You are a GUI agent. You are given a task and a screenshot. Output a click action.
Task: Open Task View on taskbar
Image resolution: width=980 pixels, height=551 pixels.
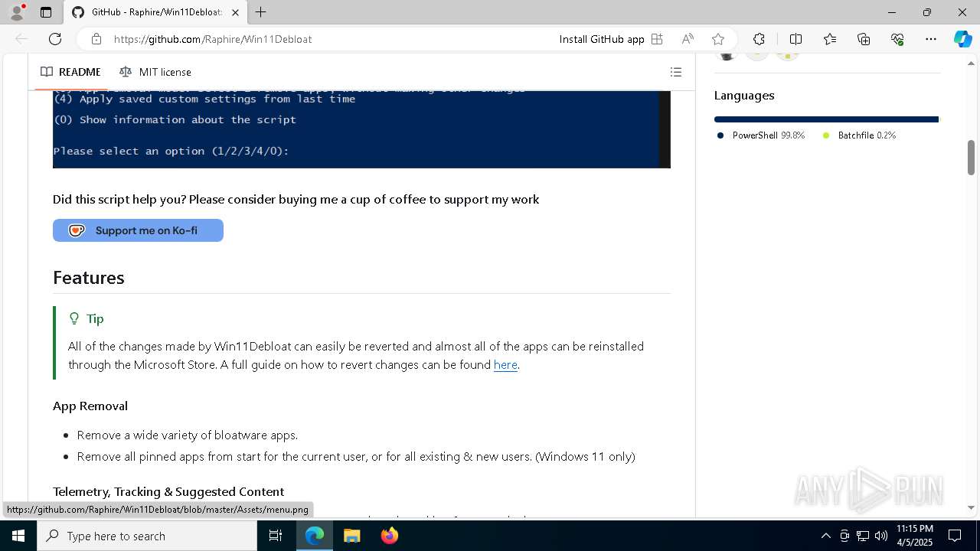coord(276,536)
